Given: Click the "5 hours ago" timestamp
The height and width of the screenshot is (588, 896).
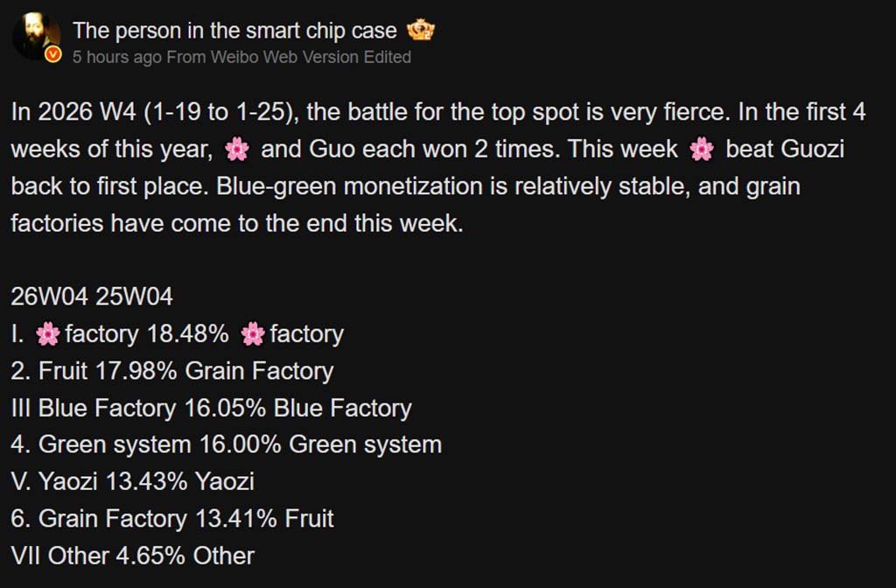Looking at the screenshot, I should (x=116, y=57).
